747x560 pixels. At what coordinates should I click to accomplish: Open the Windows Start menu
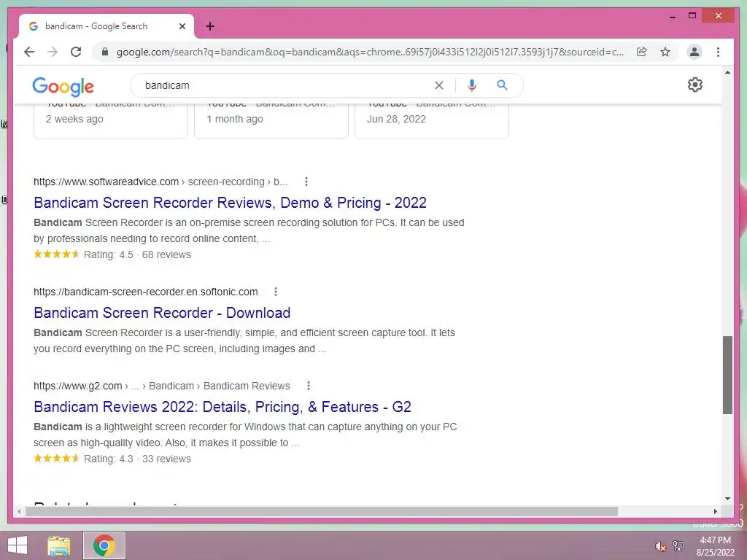point(18,545)
